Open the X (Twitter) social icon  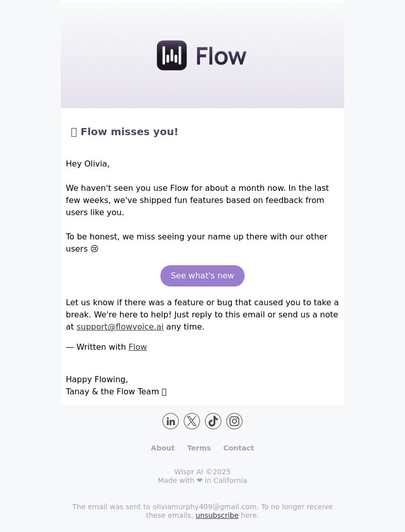coord(192,421)
